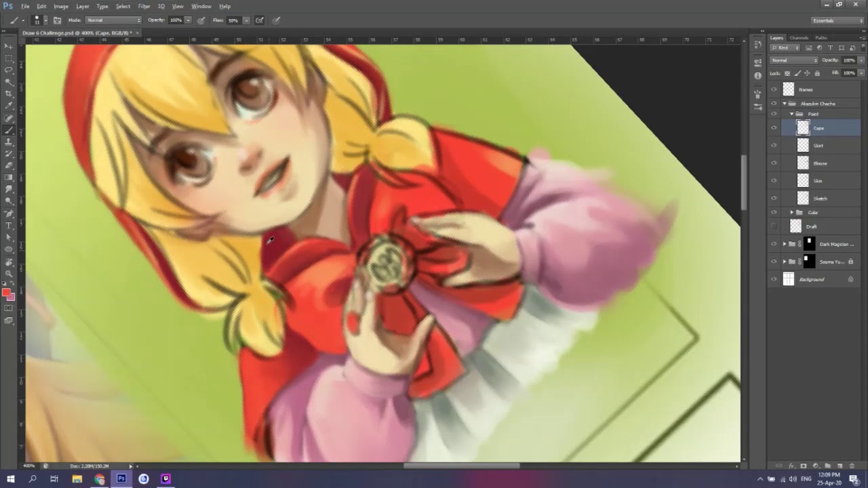Toggle lock transparent pixels
Viewport: 868px width, 488px height.
pyautogui.click(x=788, y=73)
